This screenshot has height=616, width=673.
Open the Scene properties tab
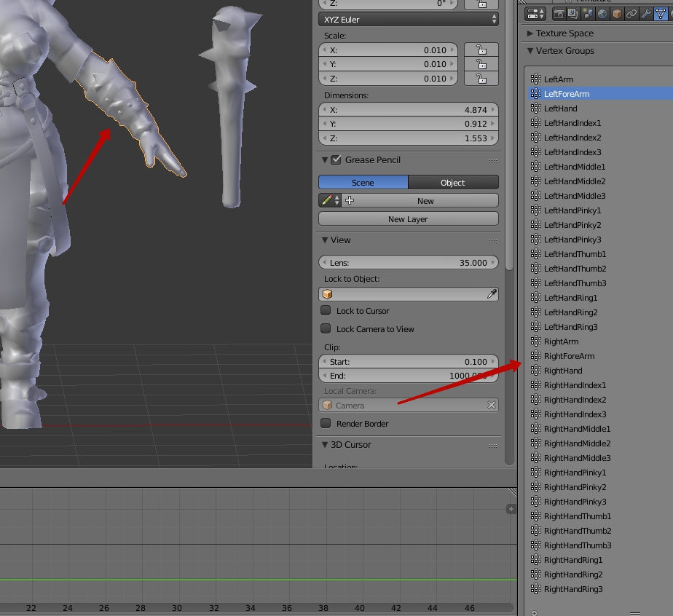click(x=588, y=14)
